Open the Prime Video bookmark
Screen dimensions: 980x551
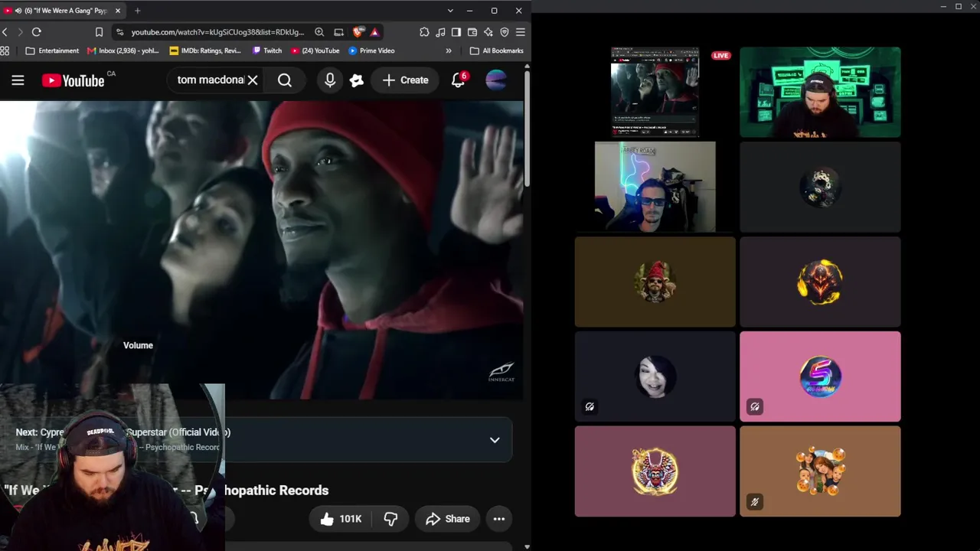click(371, 51)
